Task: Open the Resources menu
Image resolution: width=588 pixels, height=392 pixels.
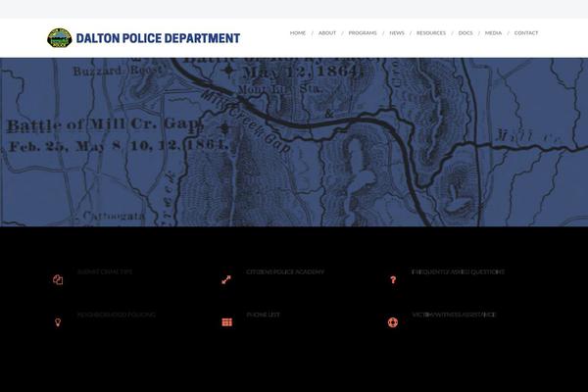Action: click(x=431, y=33)
